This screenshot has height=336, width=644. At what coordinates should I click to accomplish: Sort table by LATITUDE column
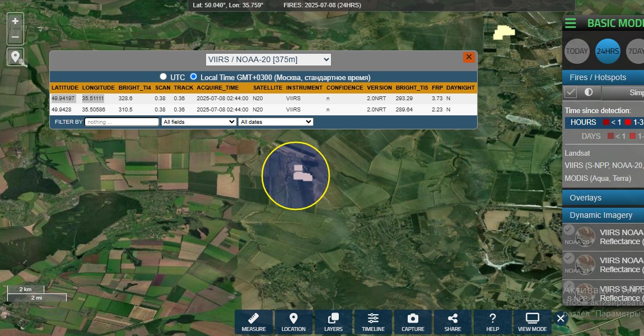65,88
